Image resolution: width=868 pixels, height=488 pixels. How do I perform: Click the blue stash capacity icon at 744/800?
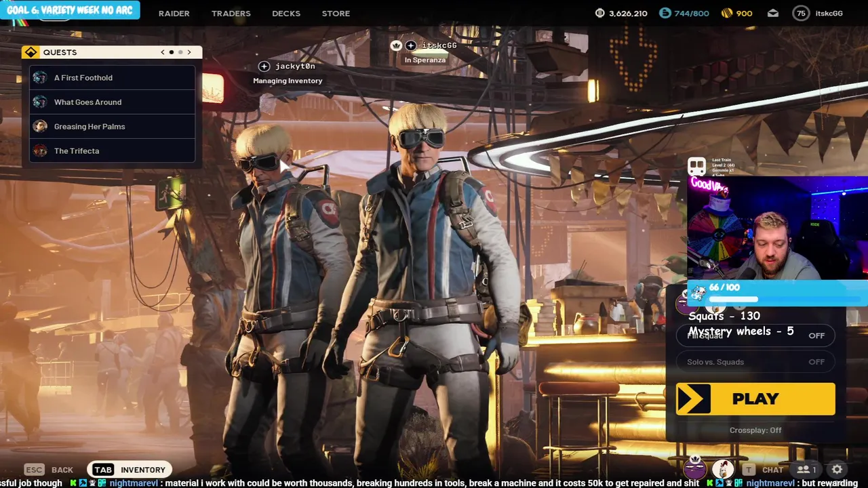point(665,13)
